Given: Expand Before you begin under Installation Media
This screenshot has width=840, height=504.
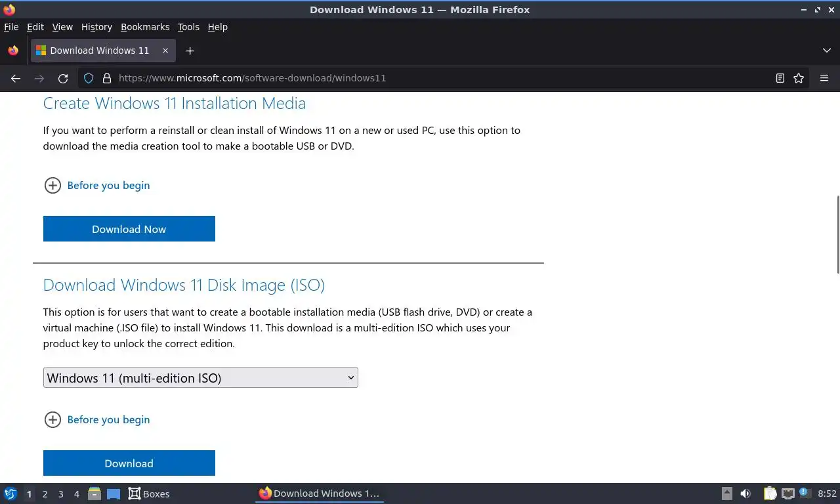Looking at the screenshot, I should click(x=97, y=185).
